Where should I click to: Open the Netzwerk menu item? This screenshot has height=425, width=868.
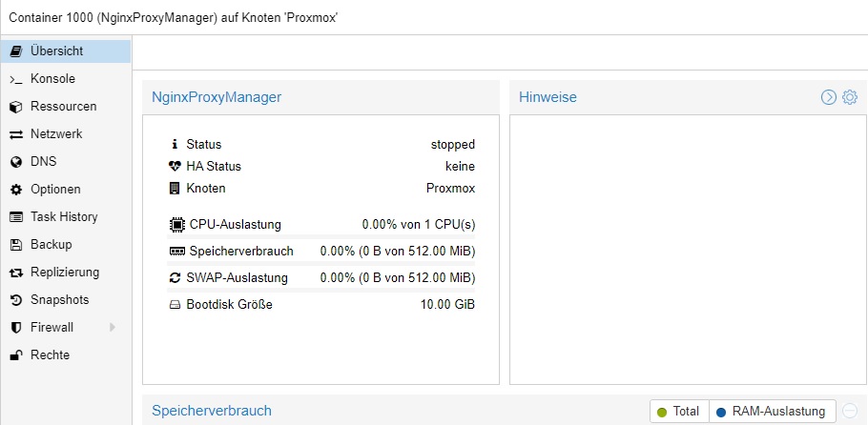click(56, 134)
